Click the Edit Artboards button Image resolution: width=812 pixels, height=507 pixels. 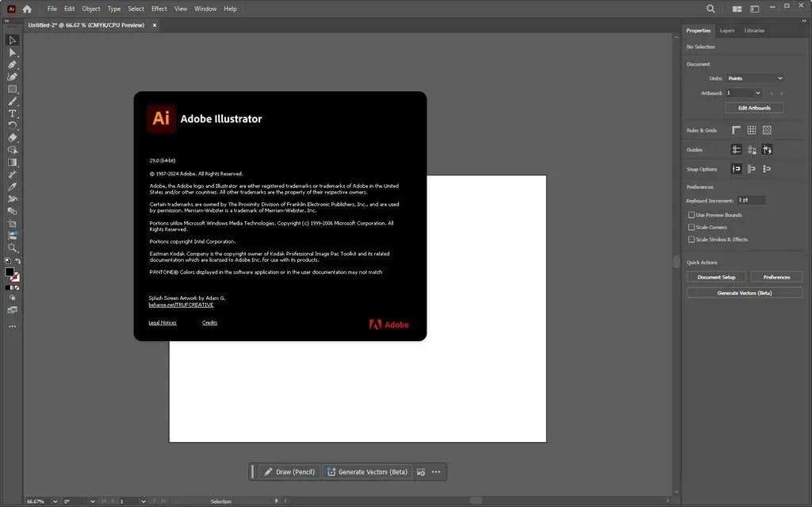[754, 108]
